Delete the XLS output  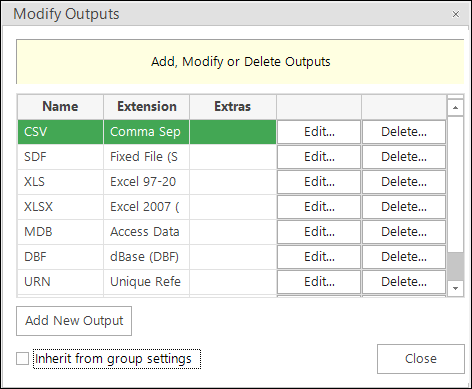[x=404, y=182]
